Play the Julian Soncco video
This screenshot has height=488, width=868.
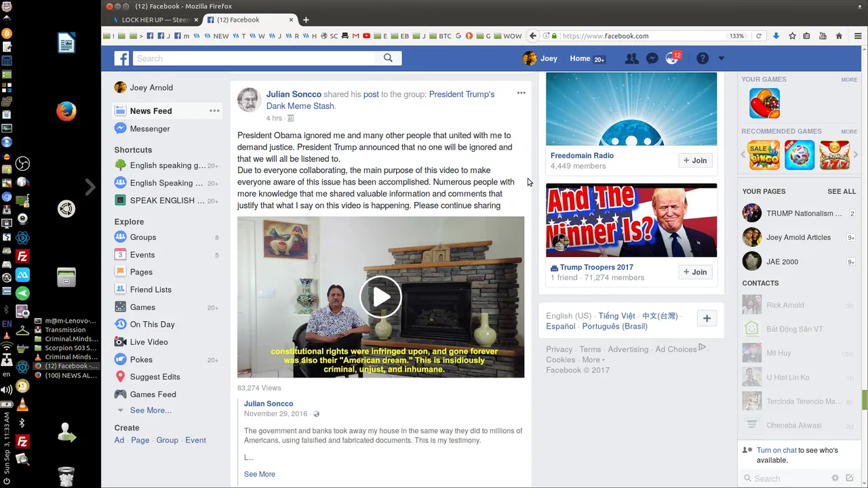380,297
